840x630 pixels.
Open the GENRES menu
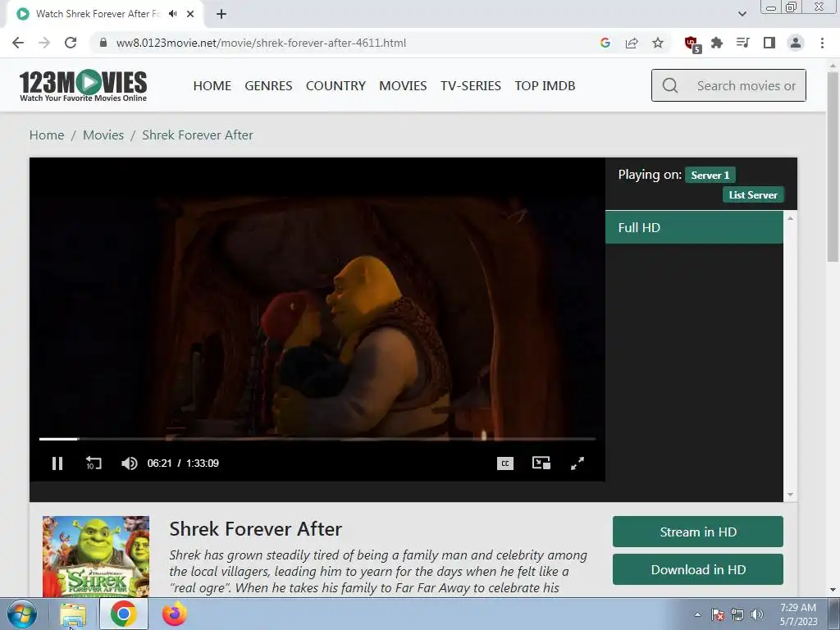pyautogui.click(x=268, y=85)
